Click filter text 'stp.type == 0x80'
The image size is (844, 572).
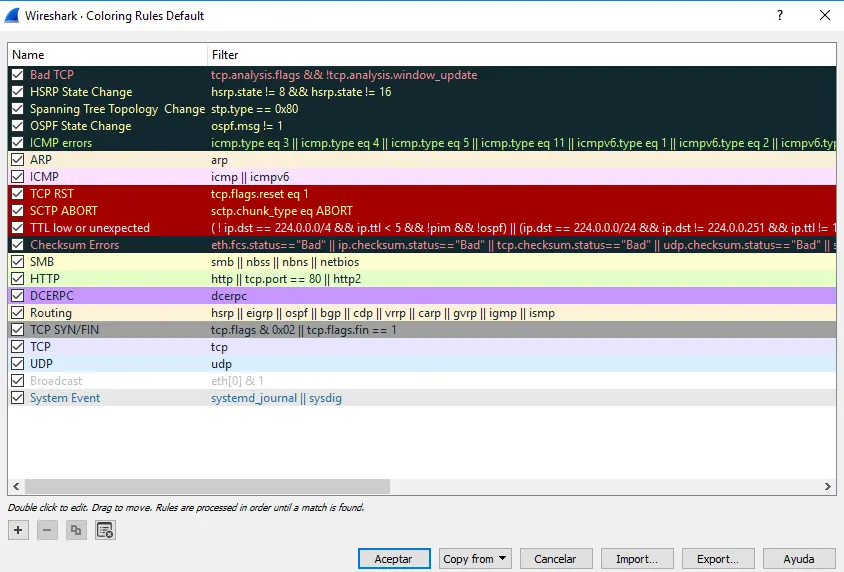[x=255, y=109]
